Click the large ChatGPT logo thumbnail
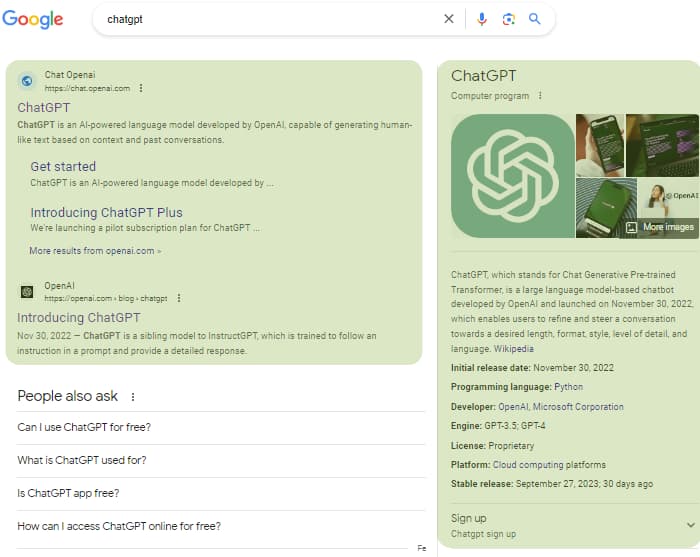 512,176
